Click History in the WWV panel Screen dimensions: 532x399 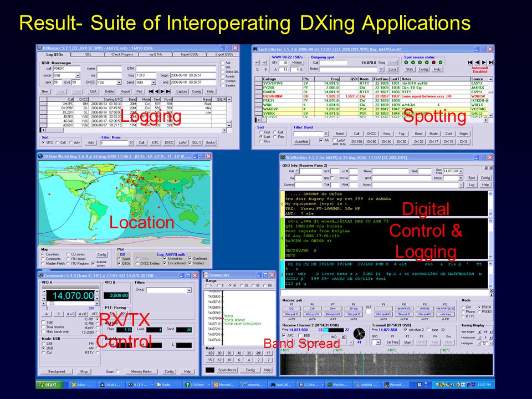[297, 63]
